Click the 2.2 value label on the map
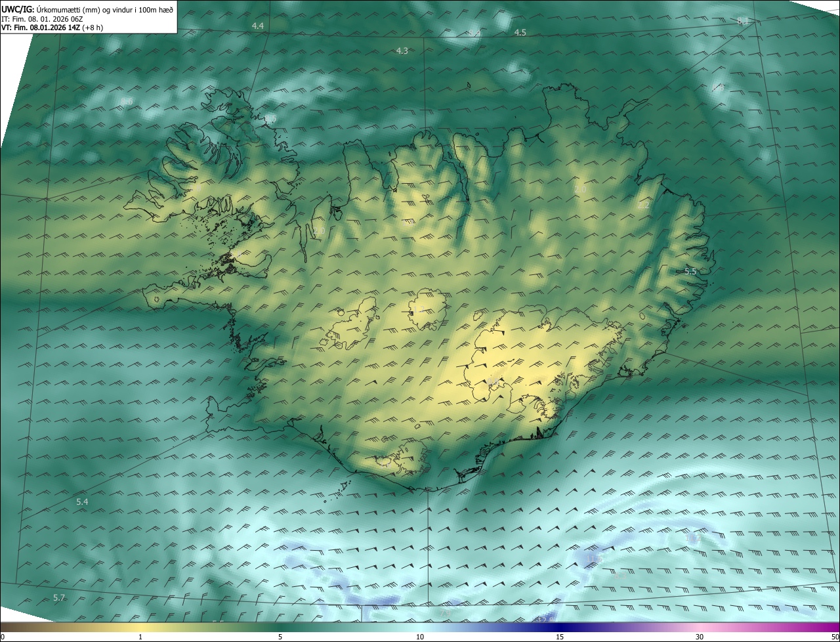Screen dimensions: 840x642 pos(643,205)
